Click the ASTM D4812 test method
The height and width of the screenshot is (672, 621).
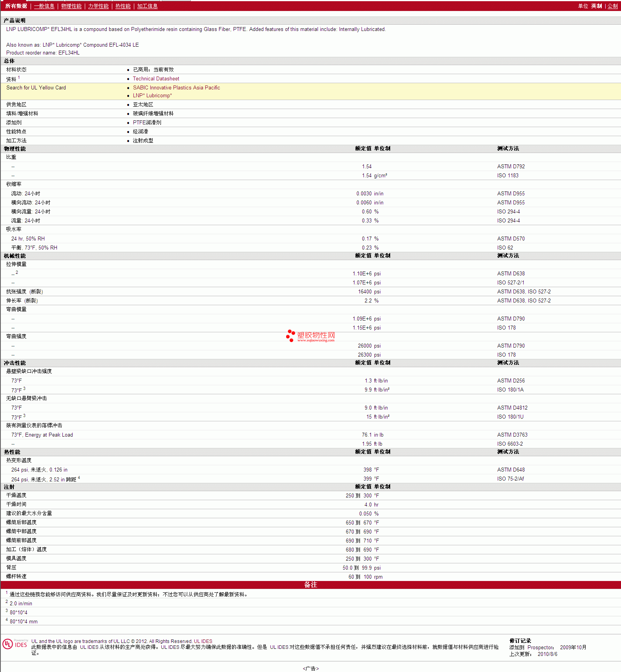(x=512, y=408)
